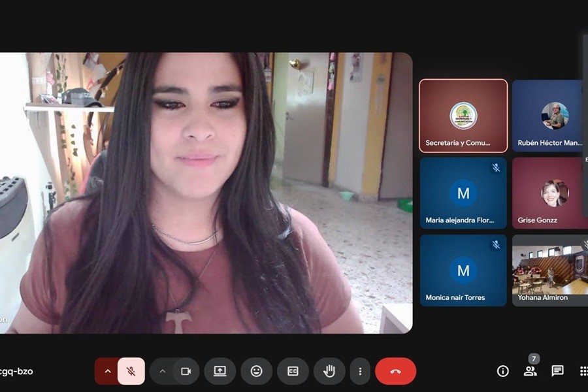Leave the call with red hang-up button
Image resolution: width=588 pixels, height=392 pixels.
pyautogui.click(x=395, y=371)
